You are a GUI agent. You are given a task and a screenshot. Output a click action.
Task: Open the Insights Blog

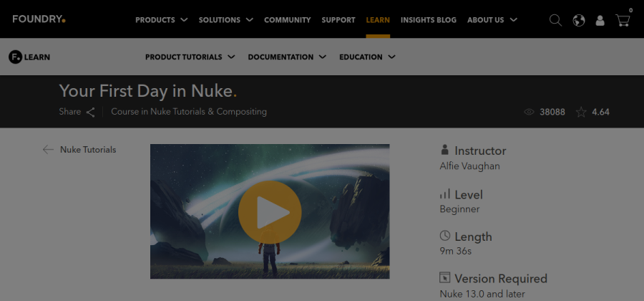(429, 20)
